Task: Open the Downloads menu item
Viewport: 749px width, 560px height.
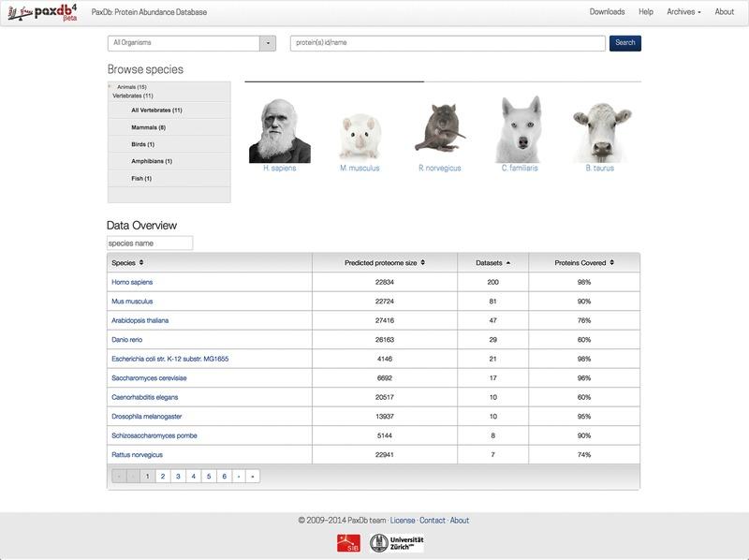Action: coord(607,12)
